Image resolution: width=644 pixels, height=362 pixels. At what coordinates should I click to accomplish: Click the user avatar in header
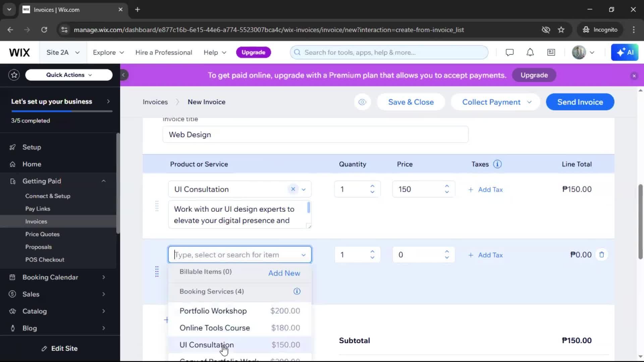579,52
